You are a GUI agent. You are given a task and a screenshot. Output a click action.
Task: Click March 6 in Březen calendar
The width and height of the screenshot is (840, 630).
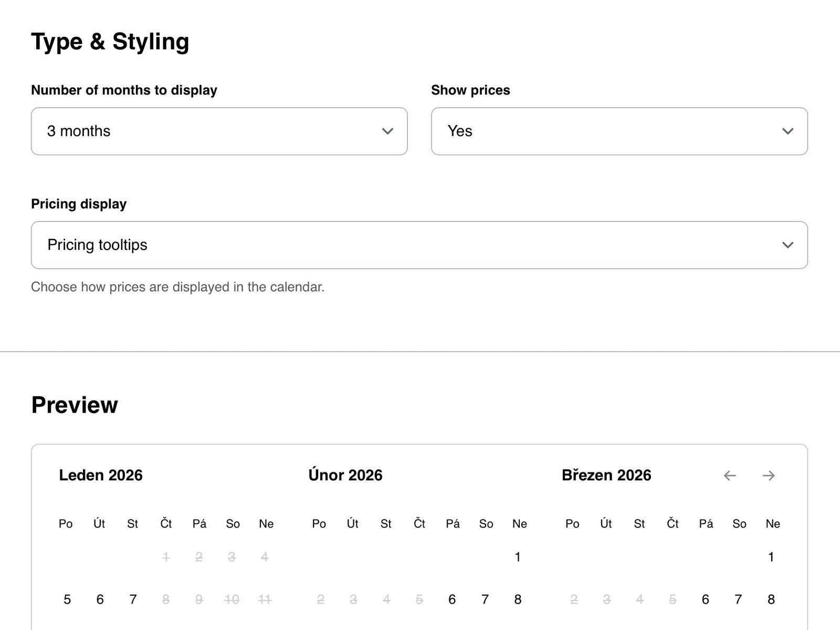coord(705,600)
